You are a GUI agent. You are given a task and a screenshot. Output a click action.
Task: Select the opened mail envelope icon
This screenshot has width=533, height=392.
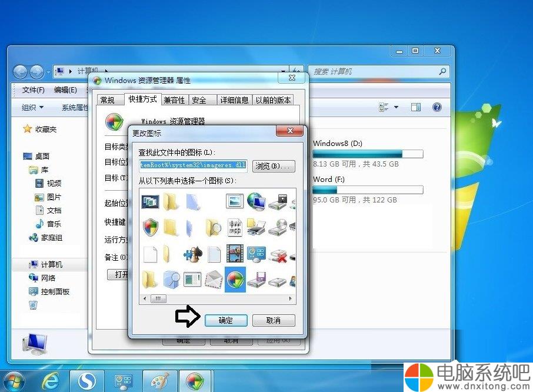click(214, 280)
